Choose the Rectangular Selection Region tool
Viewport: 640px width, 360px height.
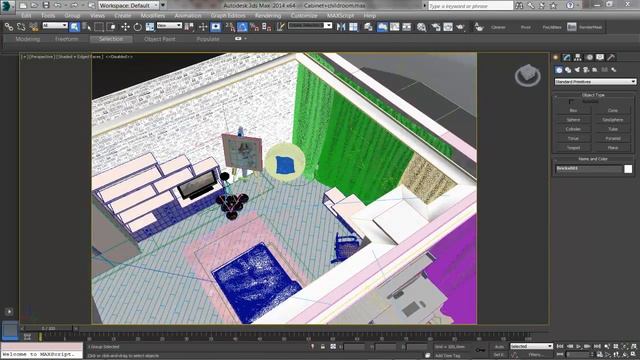tap(99, 27)
